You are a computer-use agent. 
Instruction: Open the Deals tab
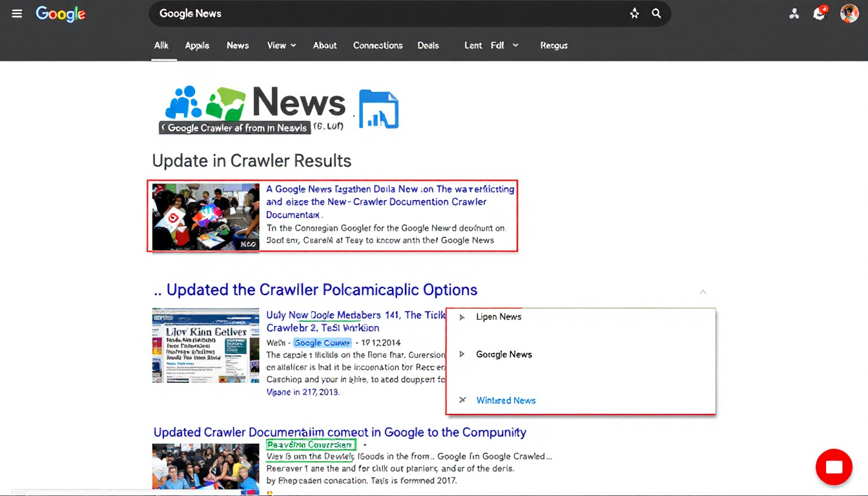(x=428, y=45)
